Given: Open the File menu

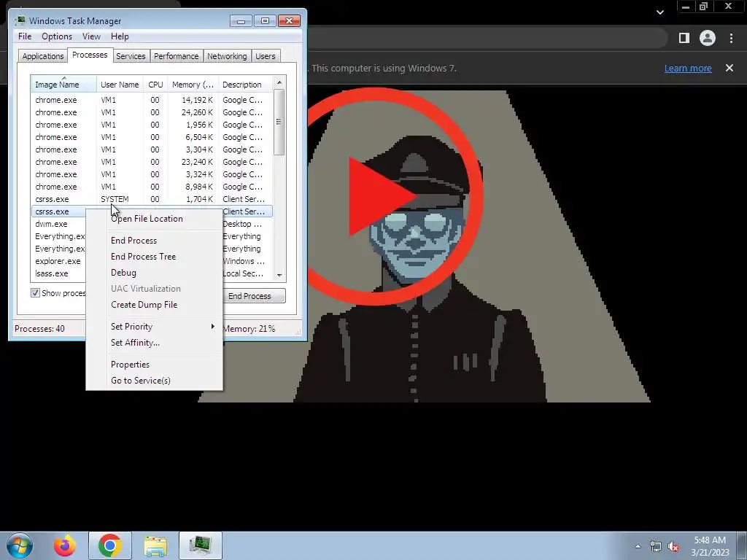Looking at the screenshot, I should [x=25, y=36].
